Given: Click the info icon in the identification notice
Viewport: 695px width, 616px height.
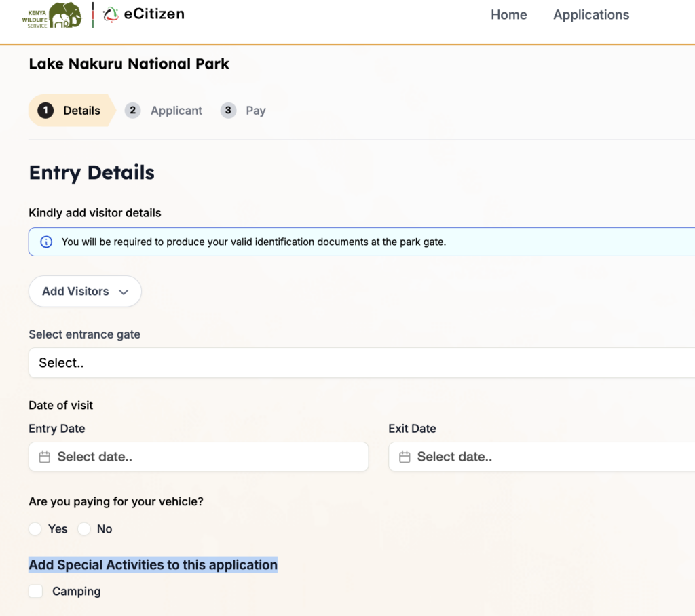Looking at the screenshot, I should pyautogui.click(x=46, y=242).
